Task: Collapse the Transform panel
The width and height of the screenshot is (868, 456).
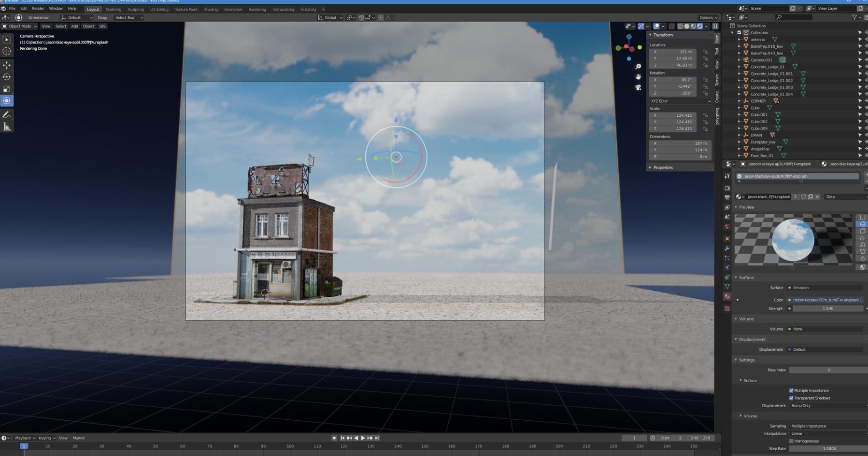Action: (663, 35)
